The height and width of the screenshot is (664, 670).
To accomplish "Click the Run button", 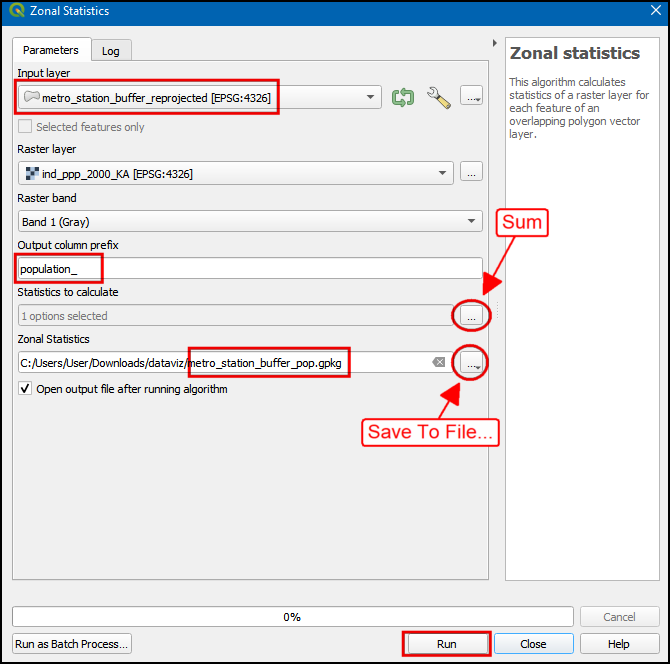I will coord(447,643).
